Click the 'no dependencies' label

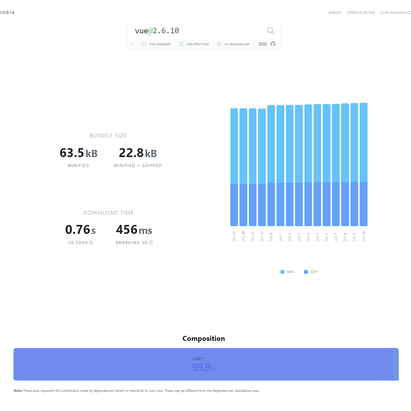pos(237,44)
